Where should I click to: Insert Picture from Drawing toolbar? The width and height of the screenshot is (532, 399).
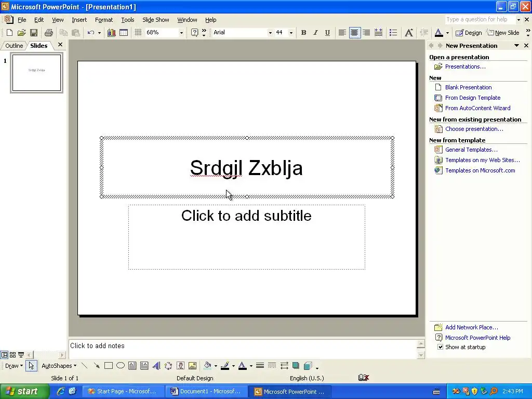(x=192, y=366)
